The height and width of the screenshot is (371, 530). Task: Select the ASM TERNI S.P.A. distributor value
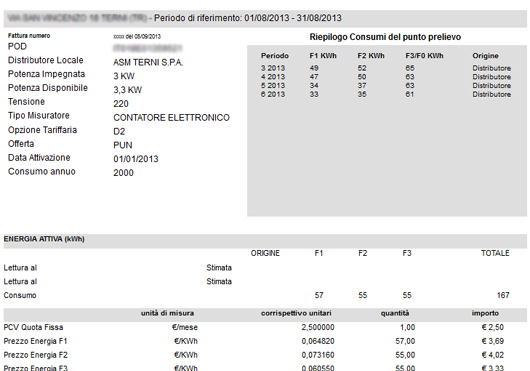coord(148,63)
